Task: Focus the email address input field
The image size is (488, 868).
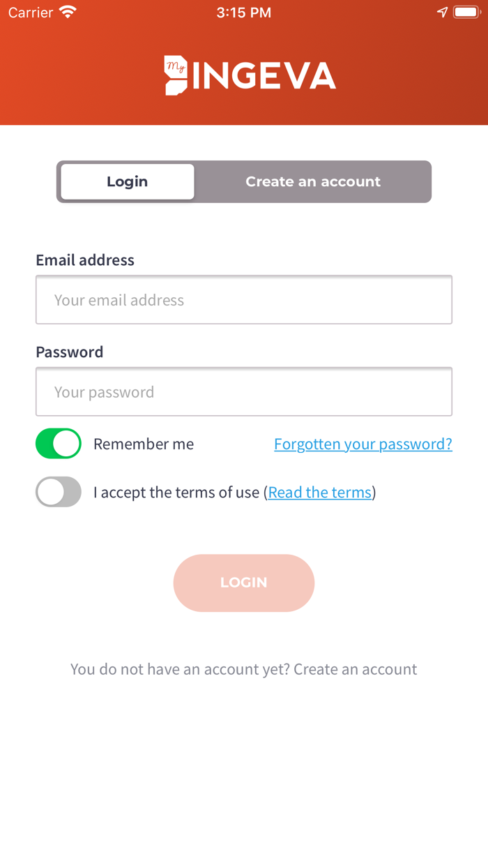Action: point(244,300)
